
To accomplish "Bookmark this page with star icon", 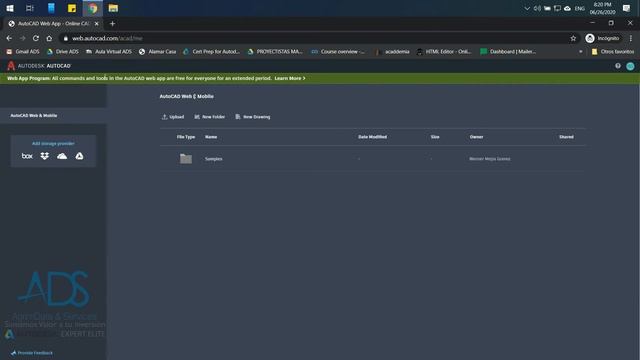I will (573, 38).
